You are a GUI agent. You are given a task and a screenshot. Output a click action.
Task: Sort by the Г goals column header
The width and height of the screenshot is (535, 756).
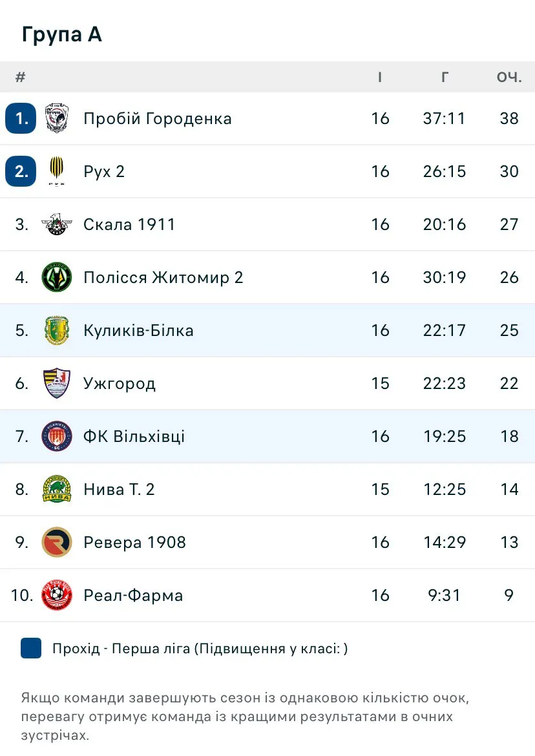click(445, 77)
